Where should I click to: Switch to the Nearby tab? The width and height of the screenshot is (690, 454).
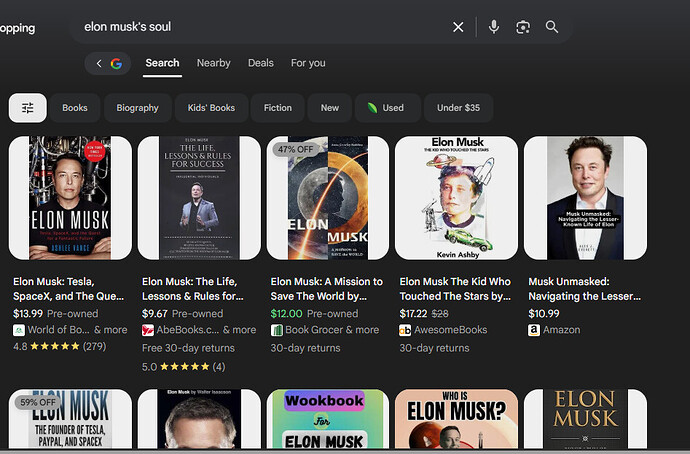(213, 63)
